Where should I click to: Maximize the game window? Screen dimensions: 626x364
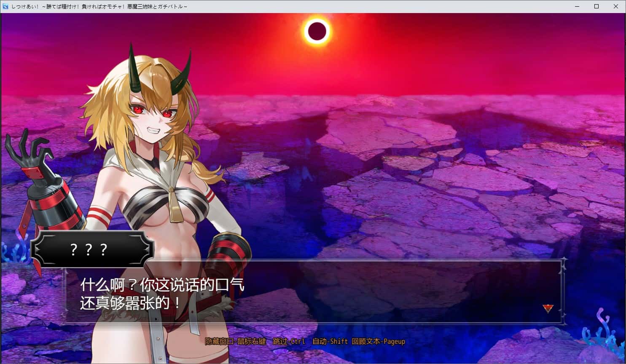pos(596,6)
